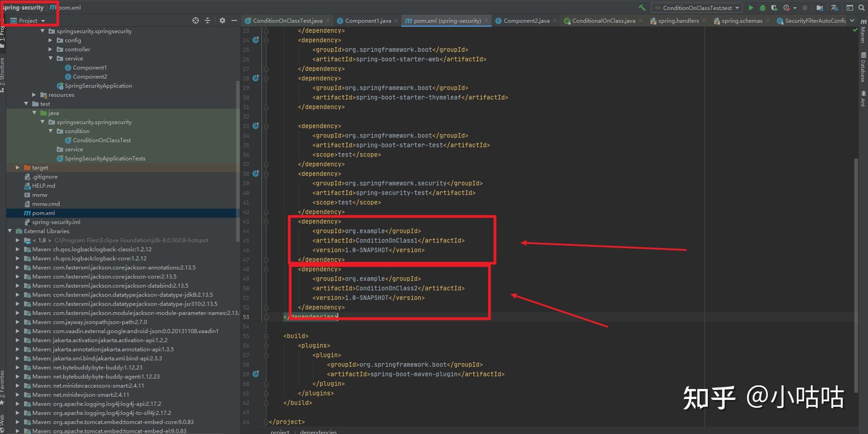Open the Maven tool window on the right
Image resolution: width=868 pixels, height=434 pixels.
coord(863,32)
